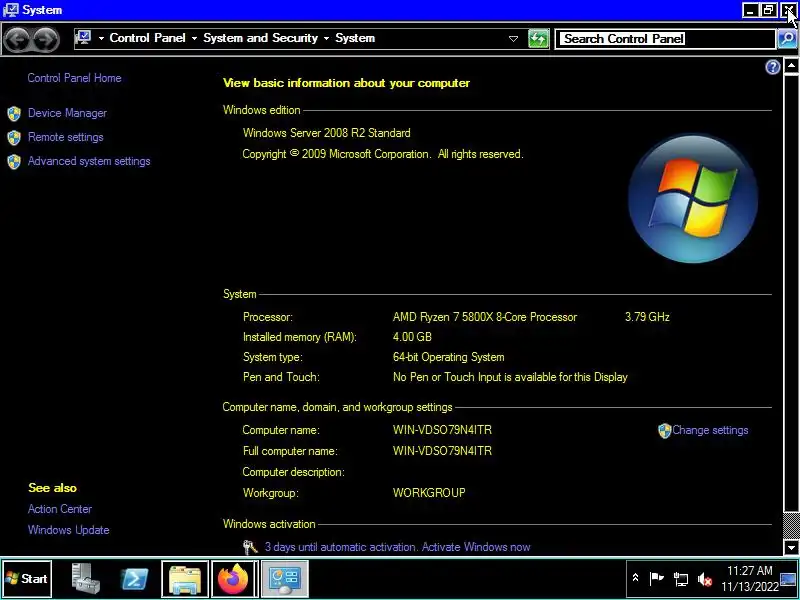Screen dimensions: 800x600
Task: Open Server Manager from the taskbar
Action: click(85, 579)
